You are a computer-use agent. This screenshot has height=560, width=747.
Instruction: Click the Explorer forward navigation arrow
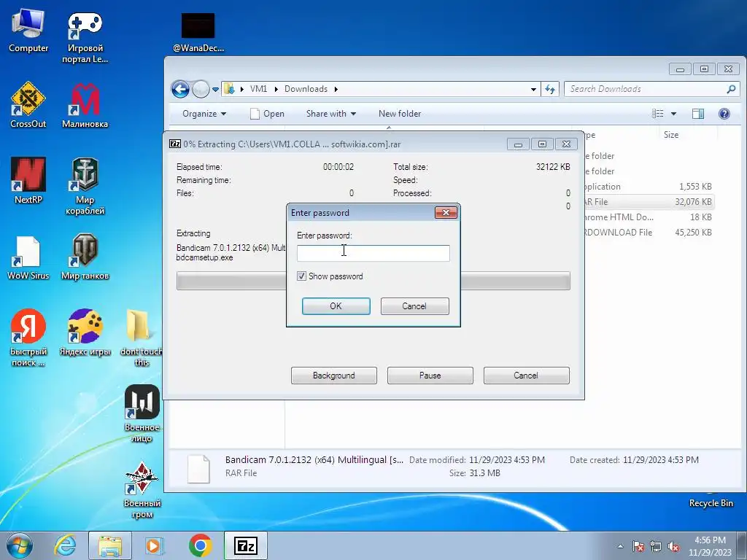(201, 89)
